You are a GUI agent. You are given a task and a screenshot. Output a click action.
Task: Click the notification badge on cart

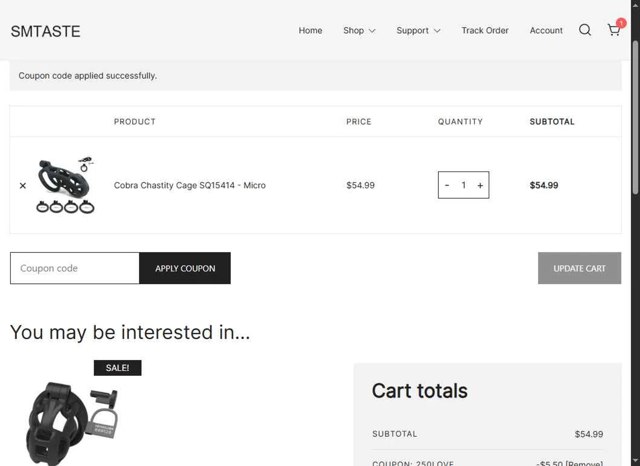(x=621, y=23)
